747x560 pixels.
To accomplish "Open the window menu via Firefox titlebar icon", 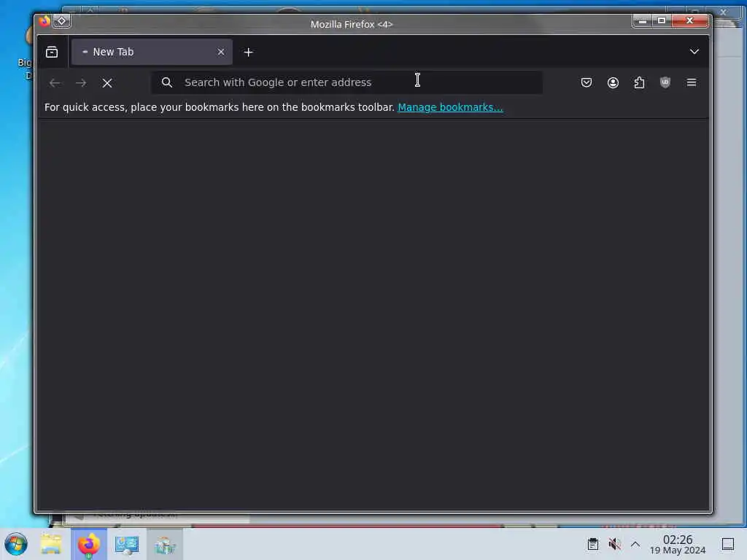I will tap(44, 21).
